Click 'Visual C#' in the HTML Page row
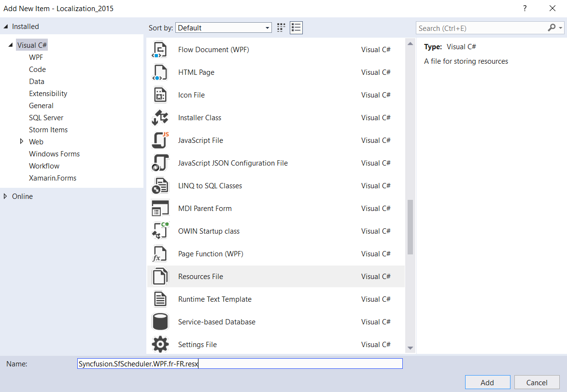The height and width of the screenshot is (392, 567). point(376,72)
